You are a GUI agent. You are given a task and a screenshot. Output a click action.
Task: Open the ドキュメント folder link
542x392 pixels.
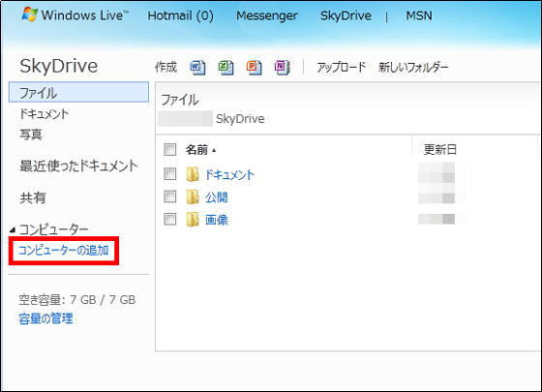pos(230,174)
